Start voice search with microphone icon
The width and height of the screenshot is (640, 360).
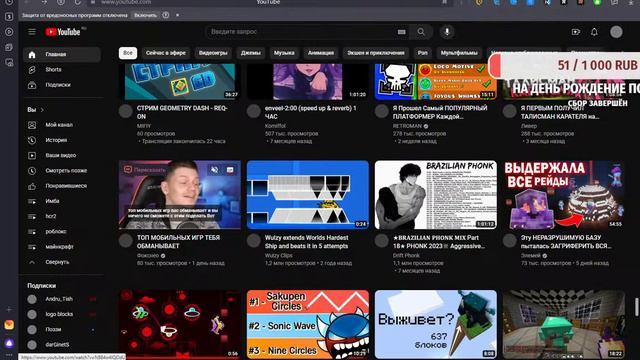point(447,32)
